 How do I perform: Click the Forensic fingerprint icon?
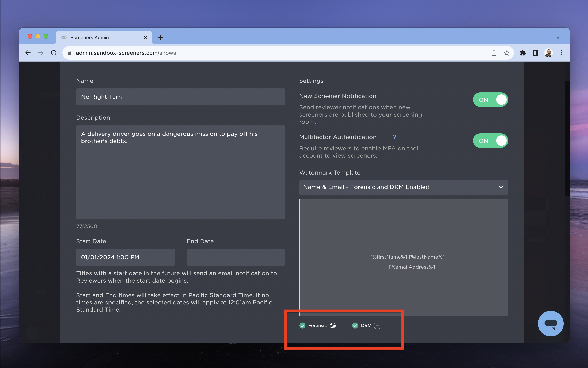coord(333,325)
